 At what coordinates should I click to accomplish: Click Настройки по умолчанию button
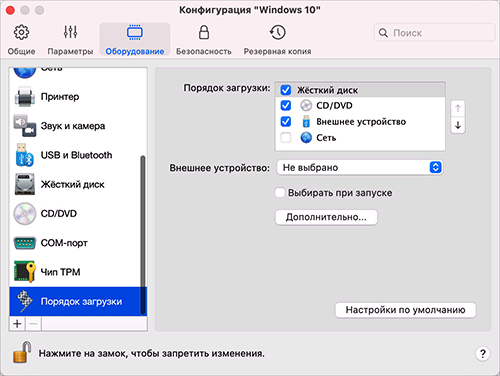[405, 310]
